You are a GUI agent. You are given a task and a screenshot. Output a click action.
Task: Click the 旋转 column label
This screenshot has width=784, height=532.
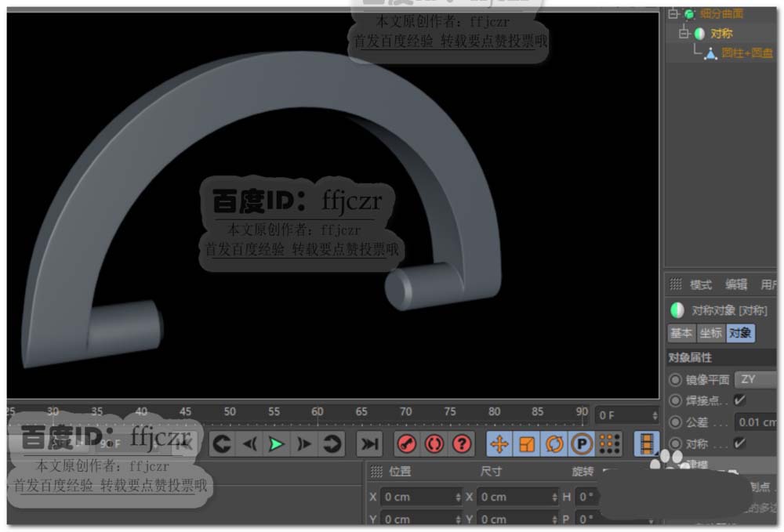point(583,471)
